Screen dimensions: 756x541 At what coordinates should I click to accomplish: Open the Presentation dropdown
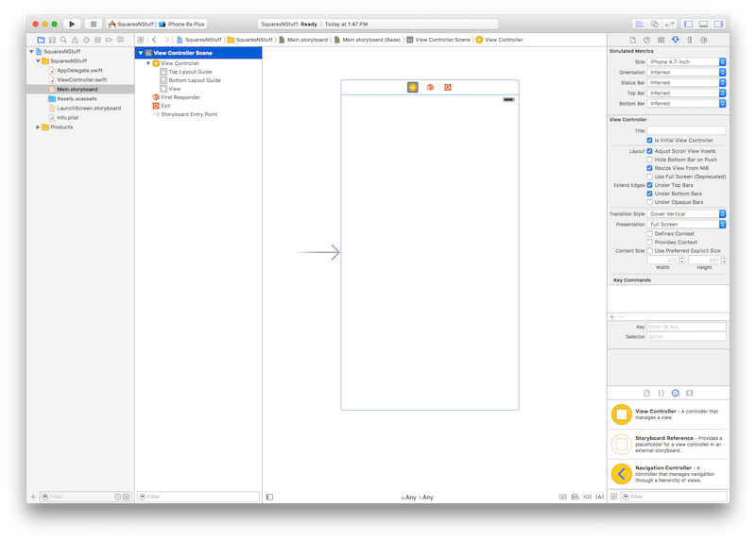click(686, 225)
